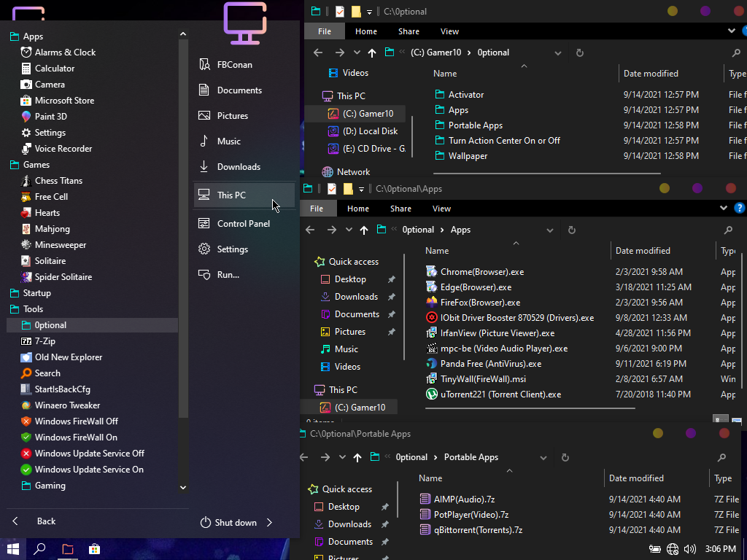Select Panda Free (AntiVirus).exe

tap(491, 364)
